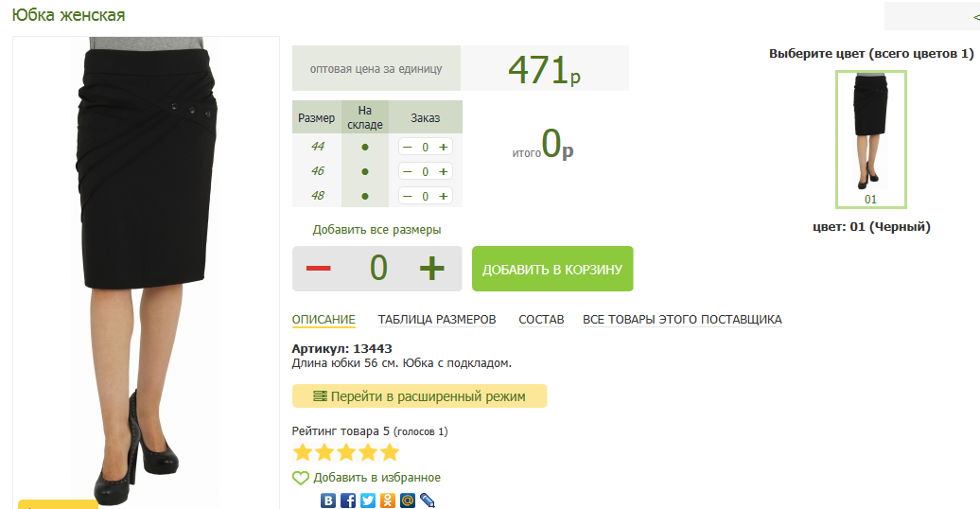Decrease size 48 order quantity
The height and width of the screenshot is (509, 980).
click(x=408, y=196)
